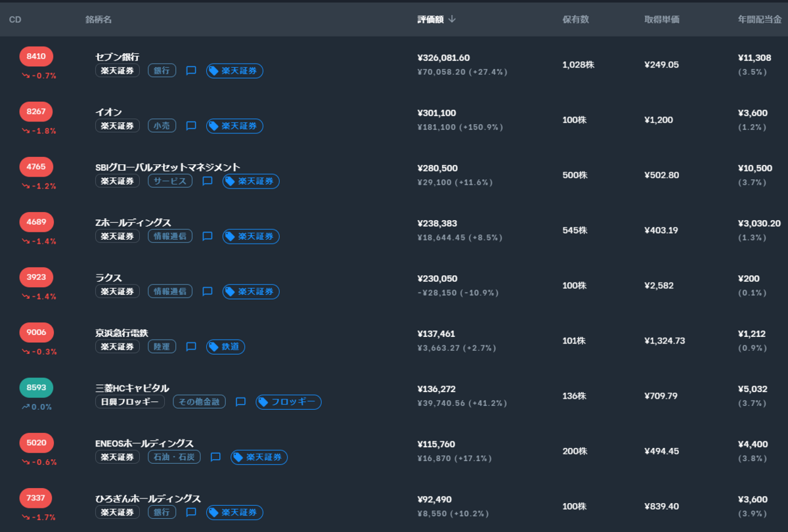Click the 楽天証券 tag on ENEOSホールディングス row
This screenshot has width=788, height=532.
(x=259, y=456)
